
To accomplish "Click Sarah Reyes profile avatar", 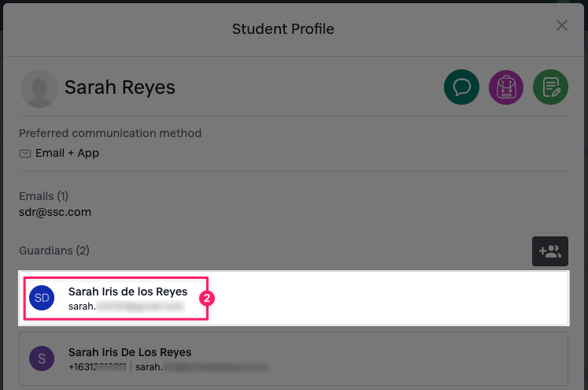I will tap(39, 88).
